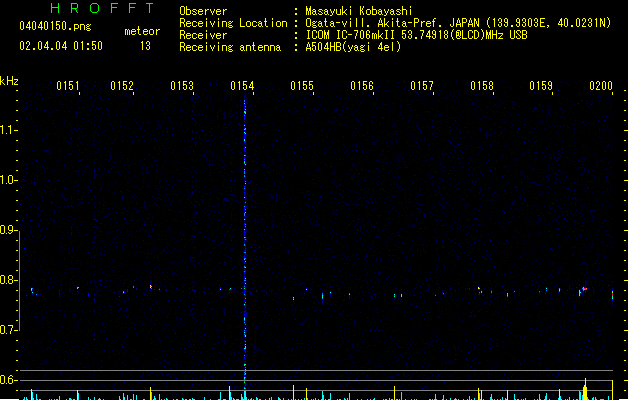629x400 pixels.
Task: Click the 0.6 kHz axis label
Action: tap(7, 380)
